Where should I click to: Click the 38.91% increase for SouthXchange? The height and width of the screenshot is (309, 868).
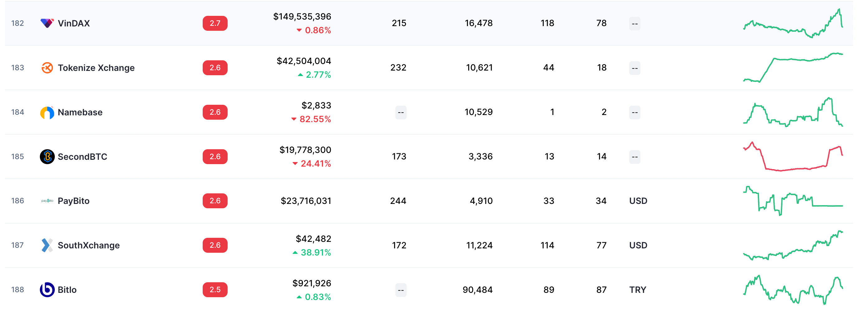312,252
